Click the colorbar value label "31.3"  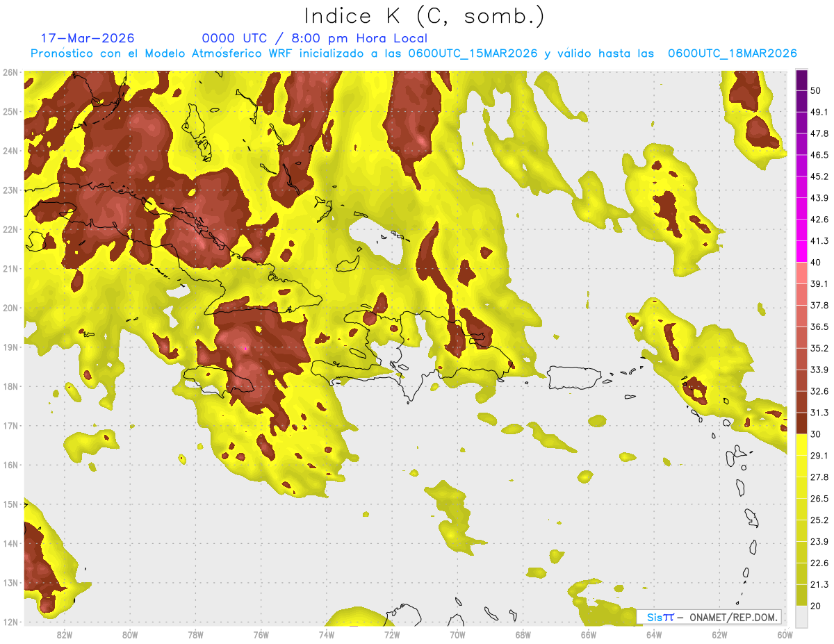click(x=819, y=413)
